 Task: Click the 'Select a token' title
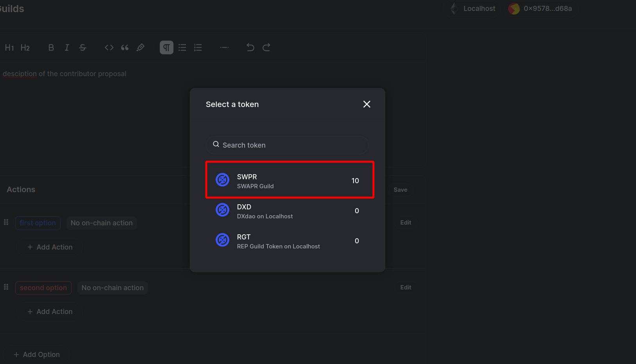pos(232,104)
